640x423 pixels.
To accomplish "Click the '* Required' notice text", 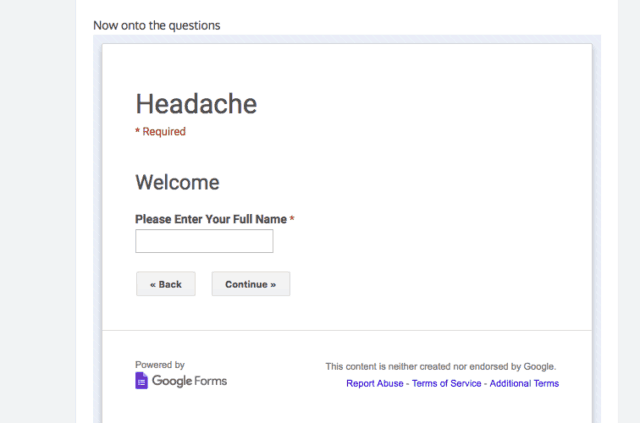I will [160, 131].
